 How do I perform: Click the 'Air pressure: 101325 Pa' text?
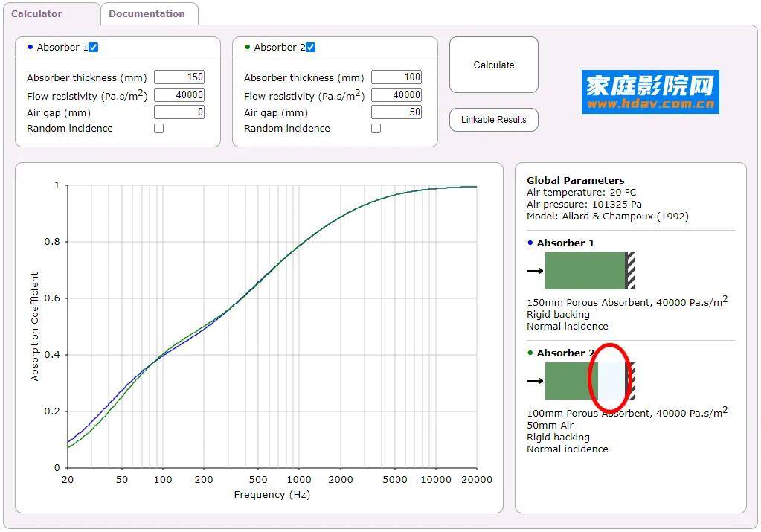(585, 205)
